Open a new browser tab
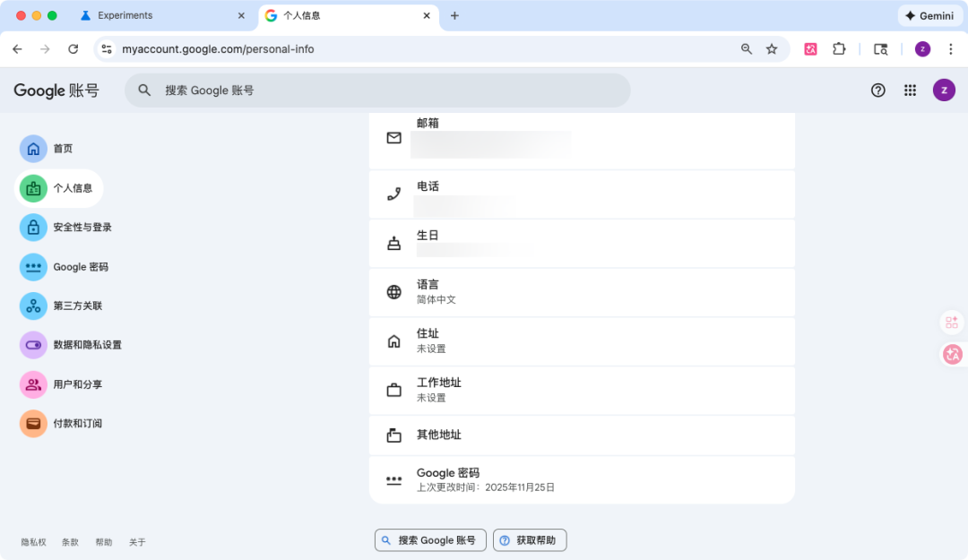 click(x=454, y=15)
